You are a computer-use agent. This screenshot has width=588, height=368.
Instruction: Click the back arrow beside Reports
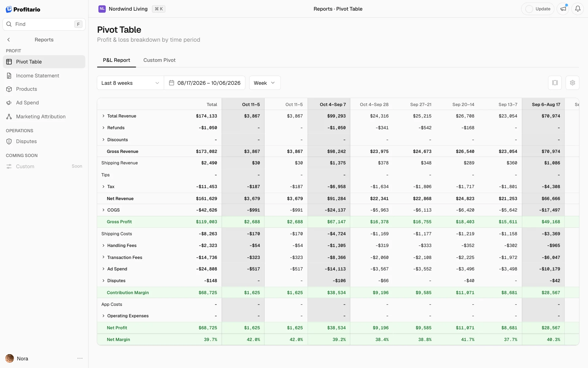tap(9, 40)
